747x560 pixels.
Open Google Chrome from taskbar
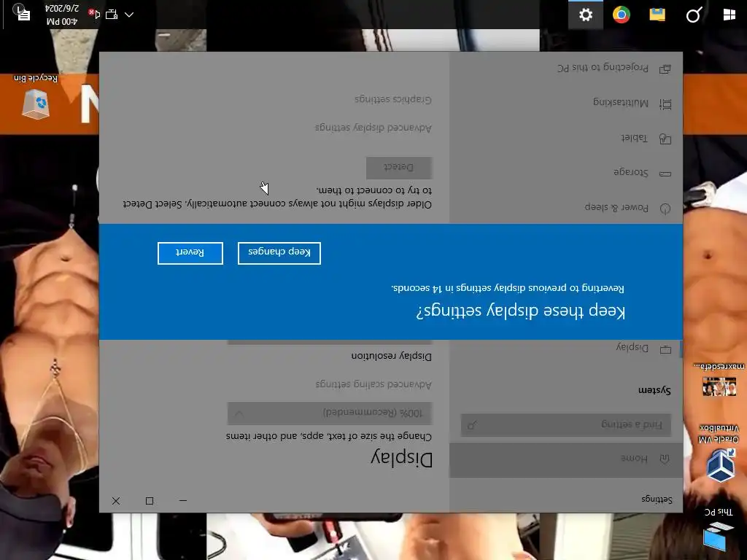click(x=622, y=15)
